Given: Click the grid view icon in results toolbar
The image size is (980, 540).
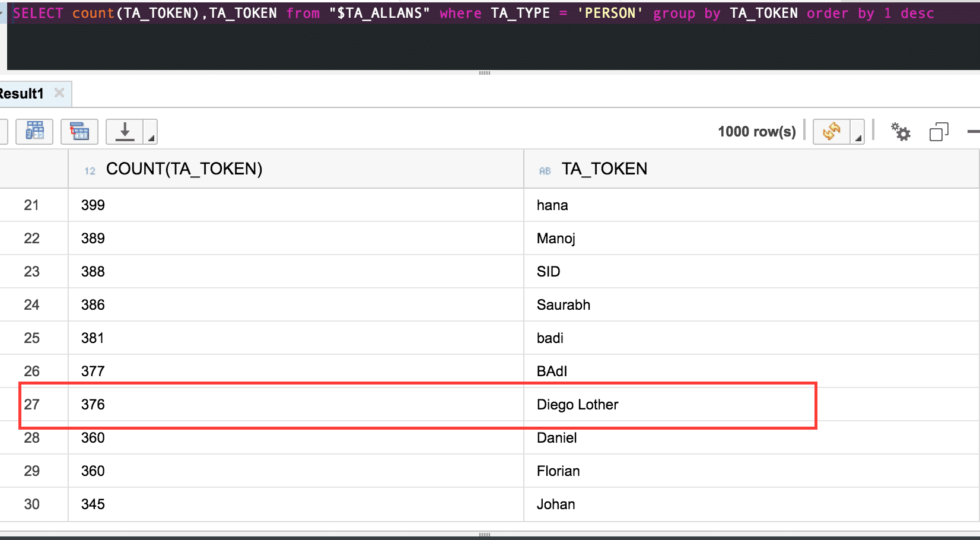Looking at the screenshot, I should (x=34, y=131).
